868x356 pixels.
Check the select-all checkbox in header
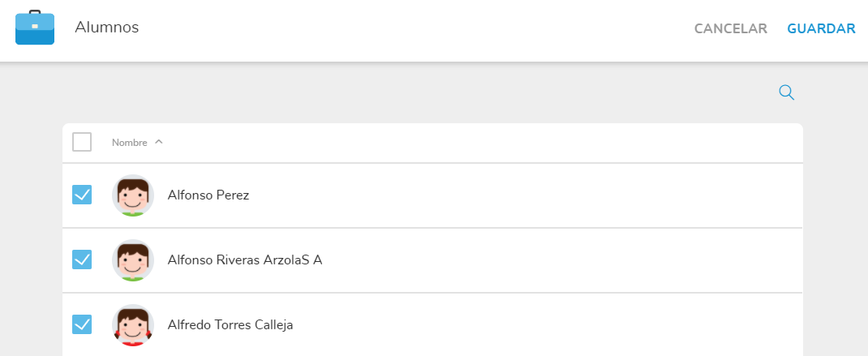[x=82, y=142]
